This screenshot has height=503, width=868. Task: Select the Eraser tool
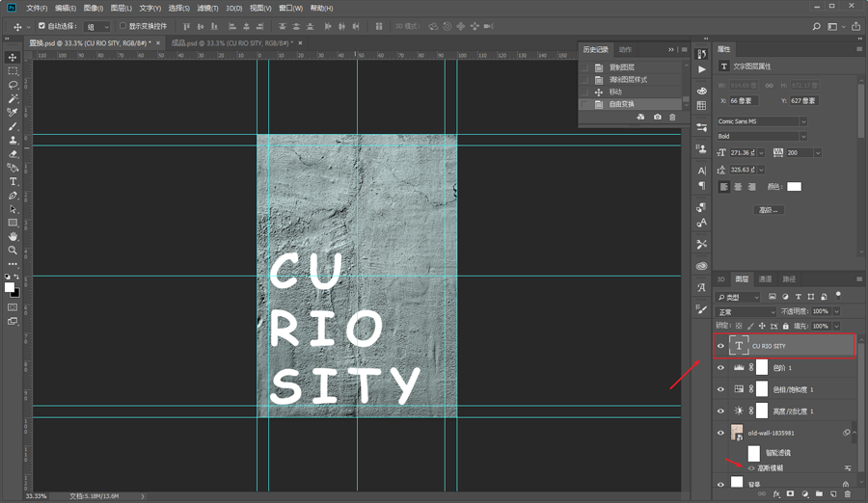point(13,153)
